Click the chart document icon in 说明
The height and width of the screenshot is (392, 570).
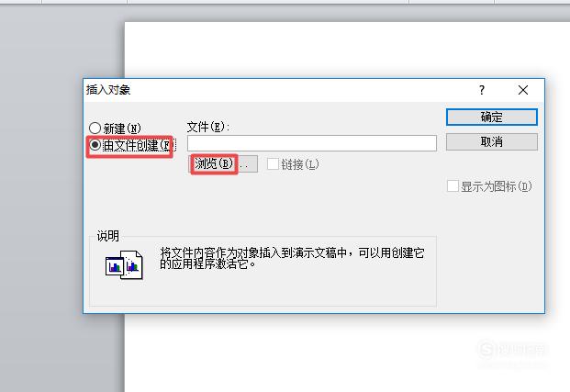point(124,264)
